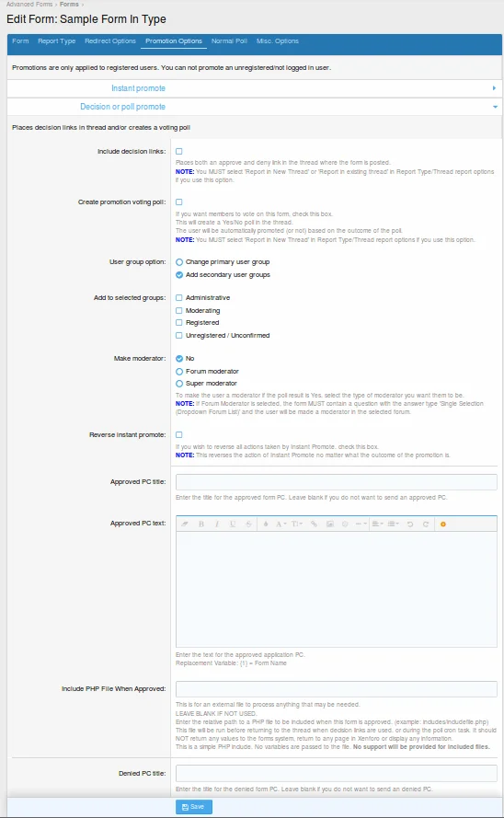The height and width of the screenshot is (818, 504).
Task: Click the Strikethrough icon
Action: click(248, 524)
